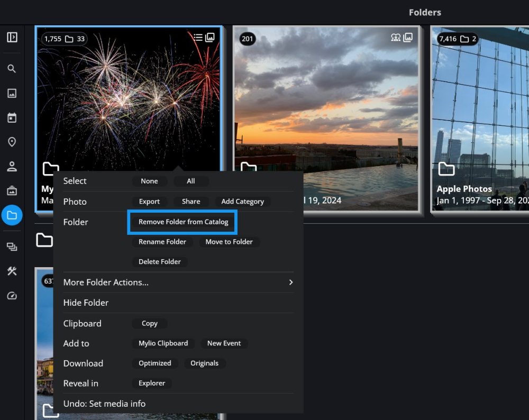Viewport: 529px width, 420px height.
Task: Open the Search view in sidebar
Action: tap(12, 69)
